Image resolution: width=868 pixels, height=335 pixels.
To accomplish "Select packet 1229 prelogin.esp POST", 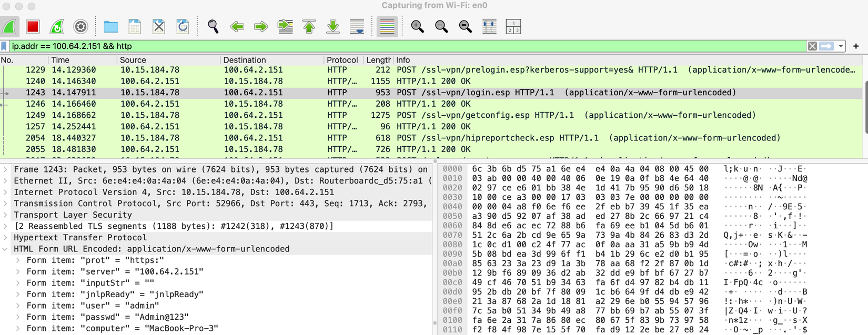I will point(431,70).
